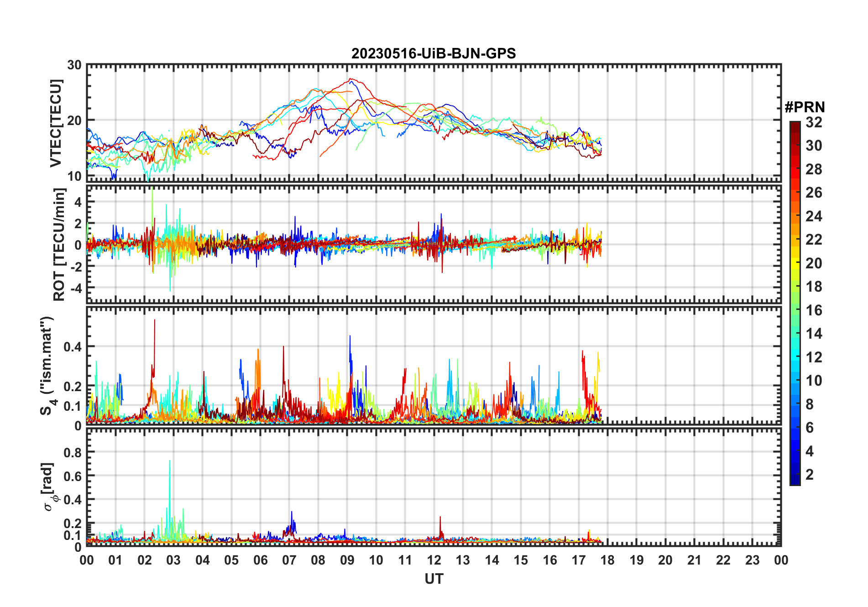Click sigma phi y-axis tick label 0.6
This screenshot has height=607, width=868.
[x=72, y=476]
